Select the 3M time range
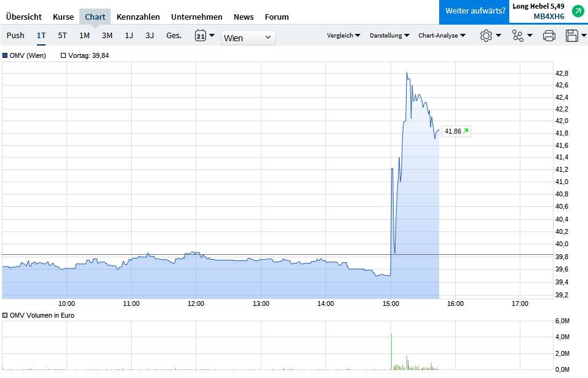Viewport: 588px width, 378px height. [x=107, y=35]
